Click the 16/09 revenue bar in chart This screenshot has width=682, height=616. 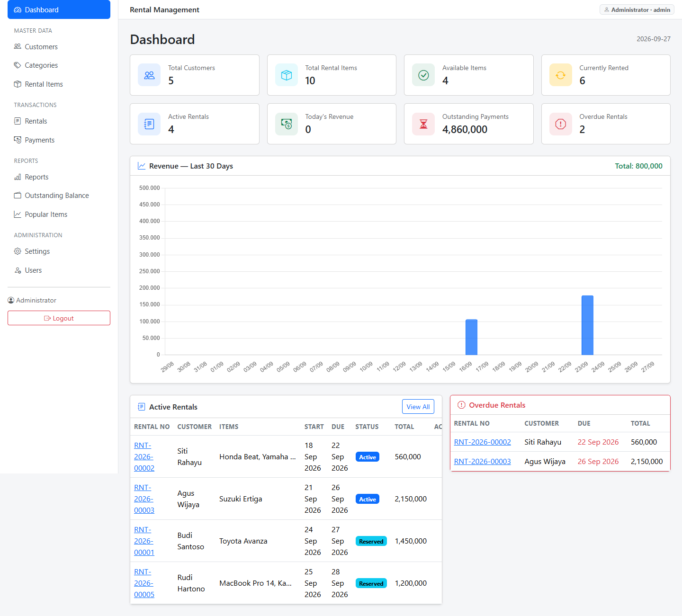tap(471, 337)
